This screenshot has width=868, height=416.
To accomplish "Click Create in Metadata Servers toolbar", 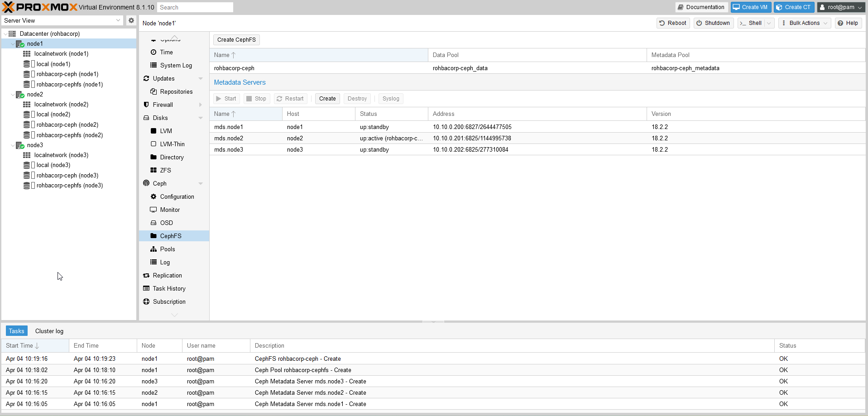I will coord(327,99).
